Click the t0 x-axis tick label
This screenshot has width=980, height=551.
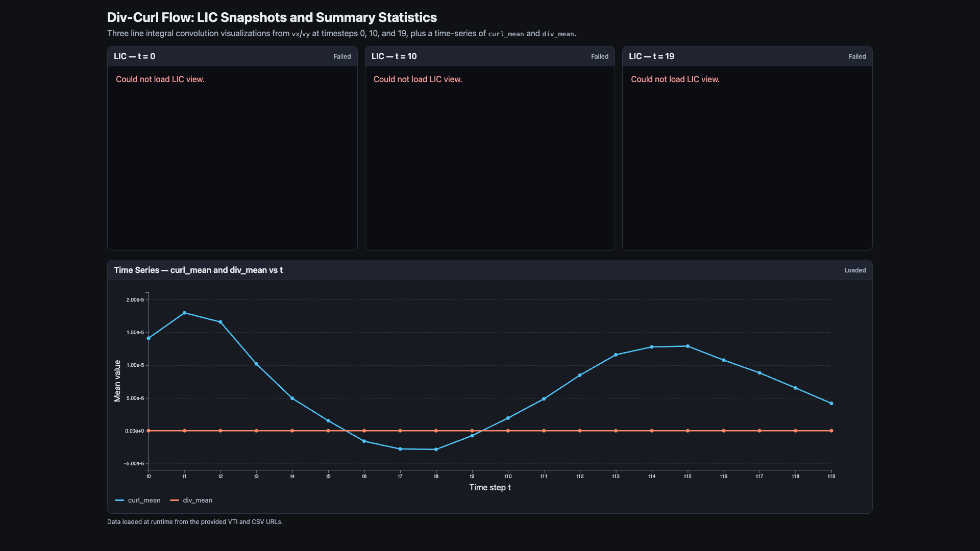(149, 477)
